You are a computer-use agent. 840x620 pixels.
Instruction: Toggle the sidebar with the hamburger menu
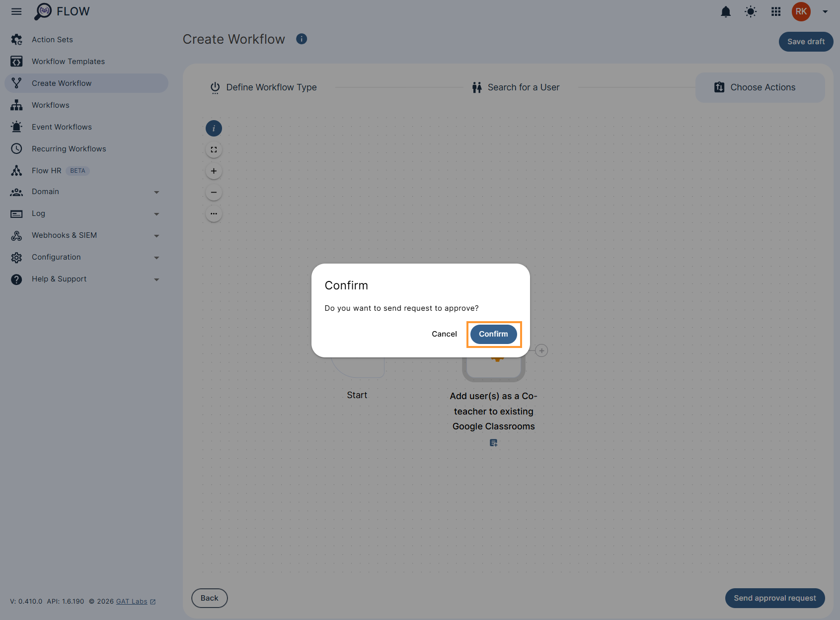[16, 11]
